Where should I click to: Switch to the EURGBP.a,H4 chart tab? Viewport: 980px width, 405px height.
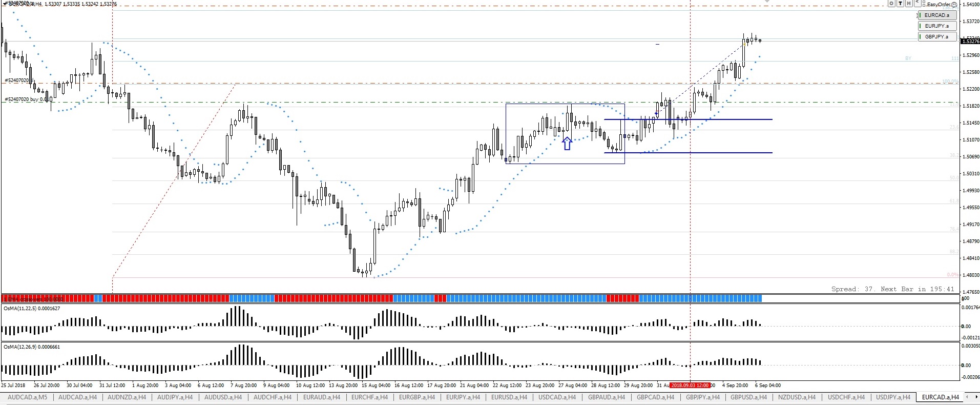[417, 397]
